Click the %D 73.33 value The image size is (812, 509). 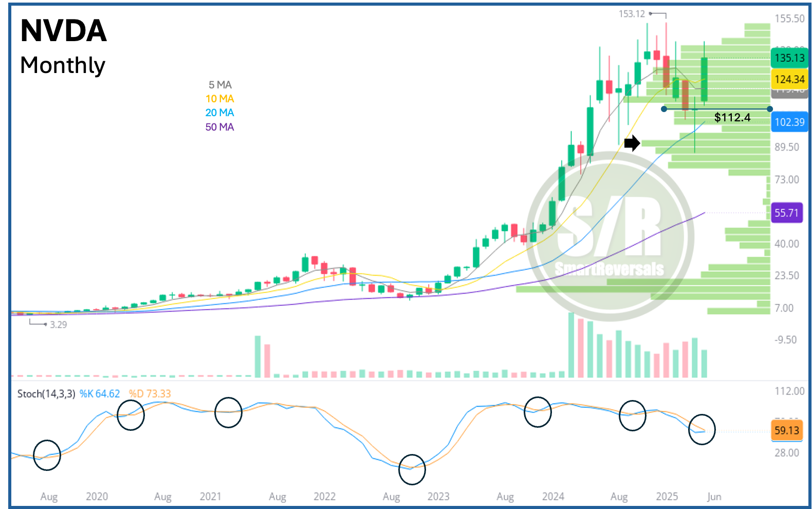point(150,394)
